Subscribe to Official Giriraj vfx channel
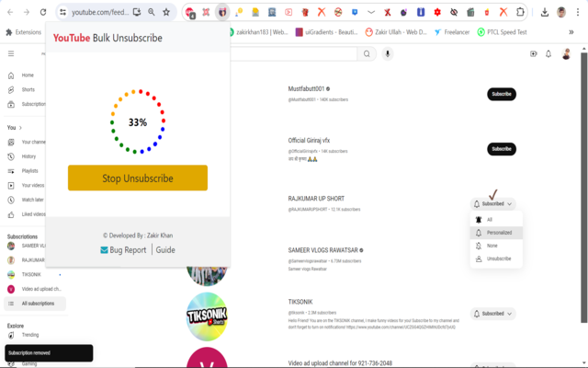The width and height of the screenshot is (588, 368). tap(502, 149)
